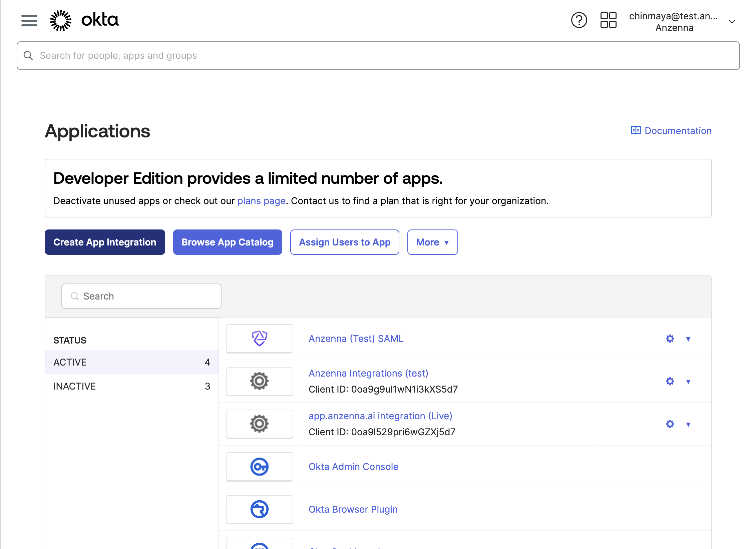Screen dimensions: 756x549
Task: Click gear icon for Anzenna Integrations (test)
Action: click(x=670, y=382)
